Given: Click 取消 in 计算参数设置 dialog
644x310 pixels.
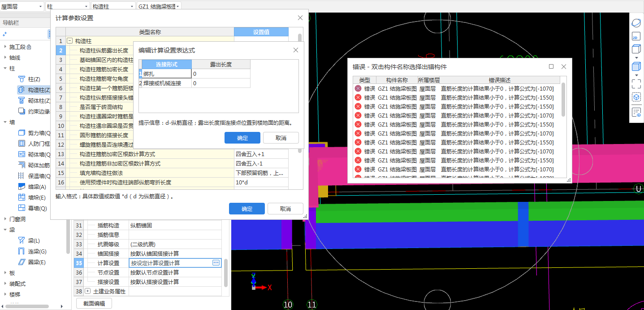Looking at the screenshot, I should click(x=285, y=209).
